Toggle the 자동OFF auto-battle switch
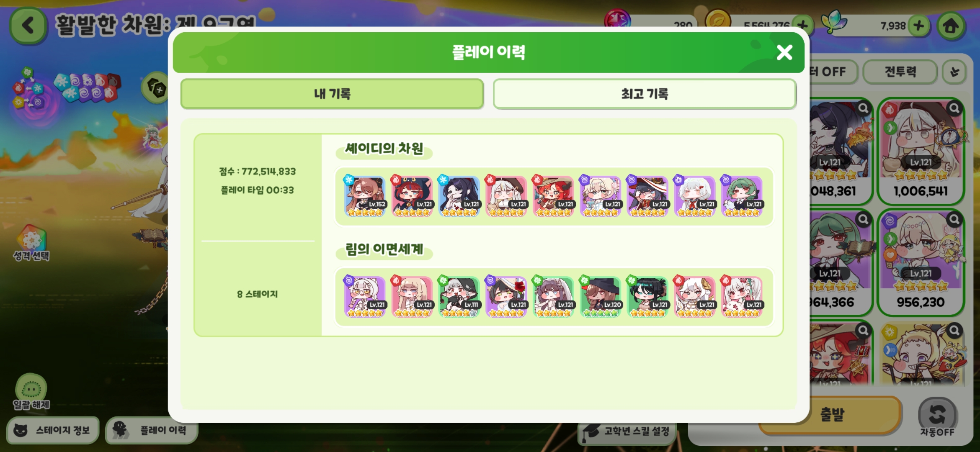 (937, 417)
